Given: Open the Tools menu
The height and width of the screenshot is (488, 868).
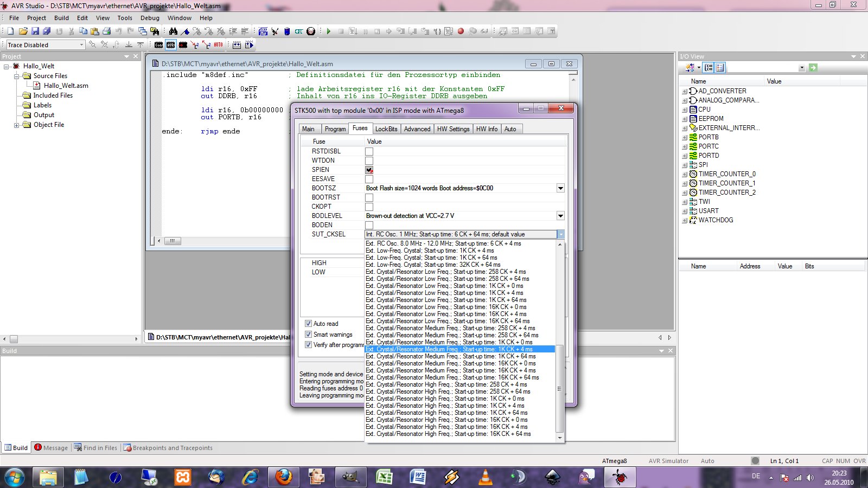Looking at the screenshot, I should click(125, 18).
